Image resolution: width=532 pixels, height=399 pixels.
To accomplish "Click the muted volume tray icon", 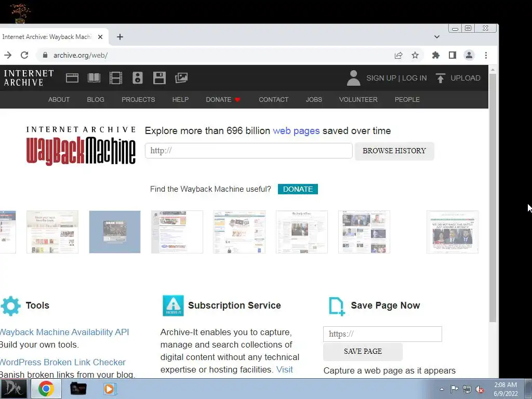I will point(480,389).
